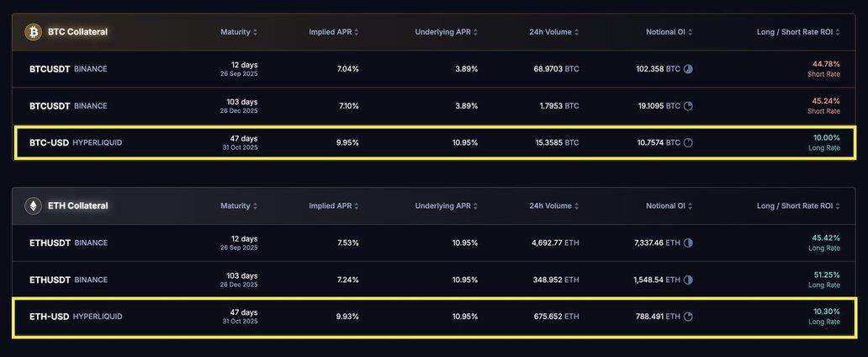Sort BTC table by Maturity
This screenshot has height=357, width=868.
(x=239, y=32)
